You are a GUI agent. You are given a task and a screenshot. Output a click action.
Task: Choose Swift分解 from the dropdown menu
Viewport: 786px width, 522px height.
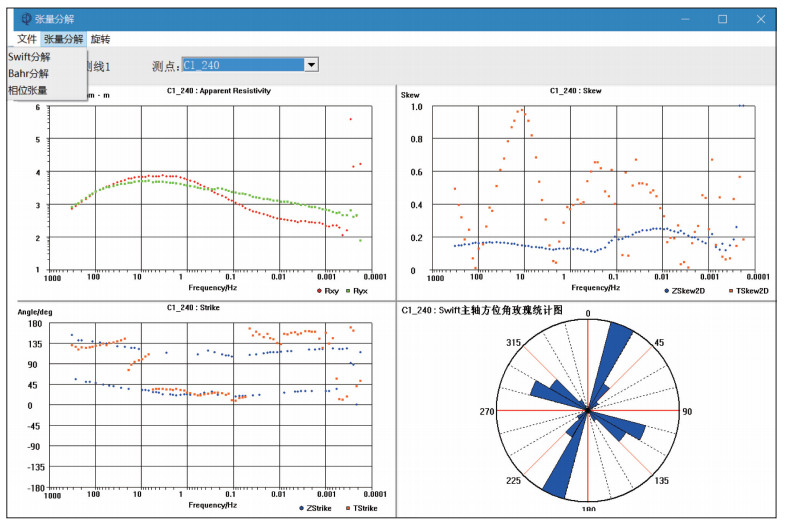(x=29, y=57)
